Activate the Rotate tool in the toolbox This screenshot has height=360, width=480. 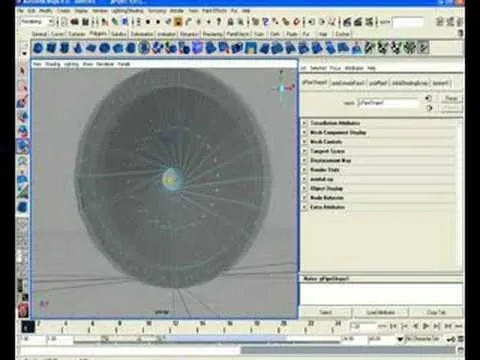point(23,132)
